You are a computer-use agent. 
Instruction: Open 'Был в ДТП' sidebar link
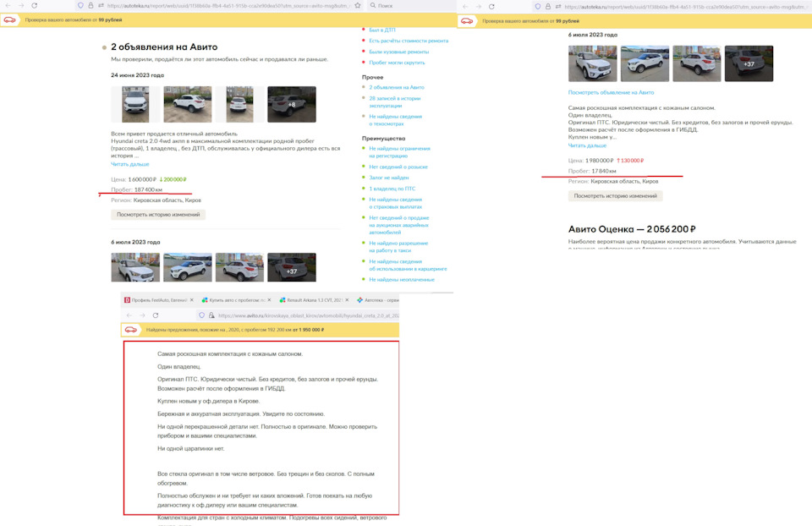click(x=382, y=30)
